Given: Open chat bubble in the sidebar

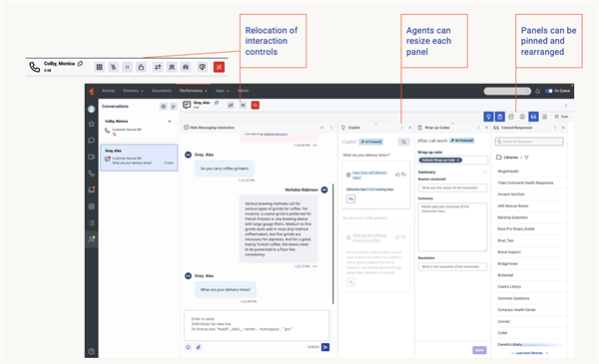Looking at the screenshot, I should click(x=91, y=140).
